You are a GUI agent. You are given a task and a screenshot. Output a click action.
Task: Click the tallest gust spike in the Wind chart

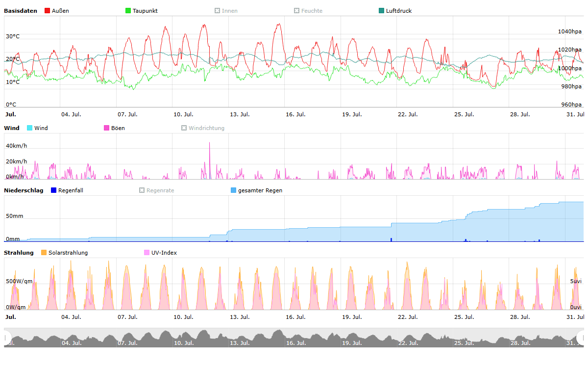(x=210, y=143)
